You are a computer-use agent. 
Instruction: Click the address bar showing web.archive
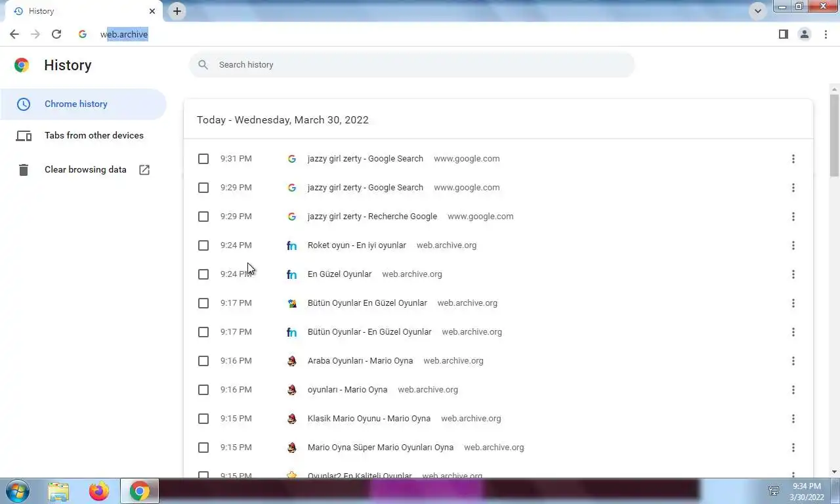[420, 34]
